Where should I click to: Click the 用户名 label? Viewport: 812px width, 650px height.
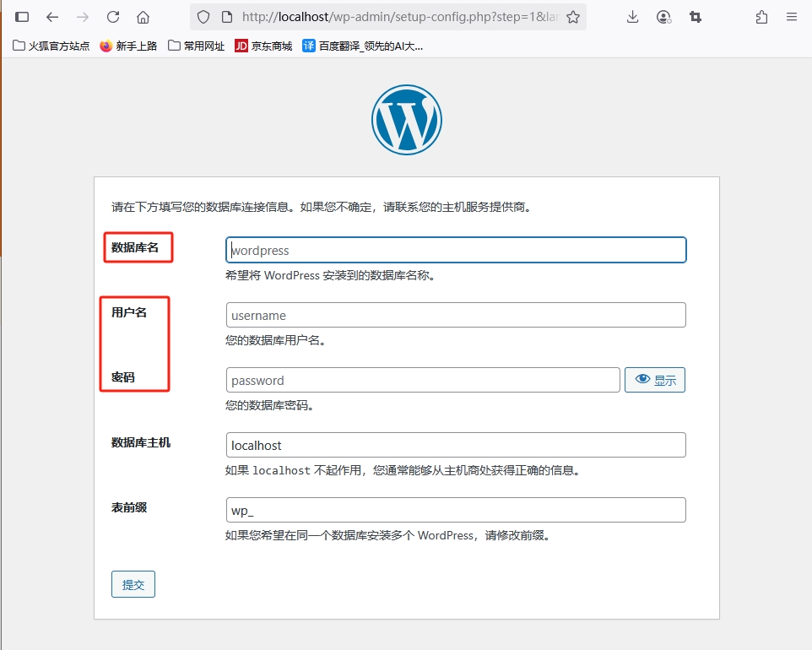click(x=129, y=312)
